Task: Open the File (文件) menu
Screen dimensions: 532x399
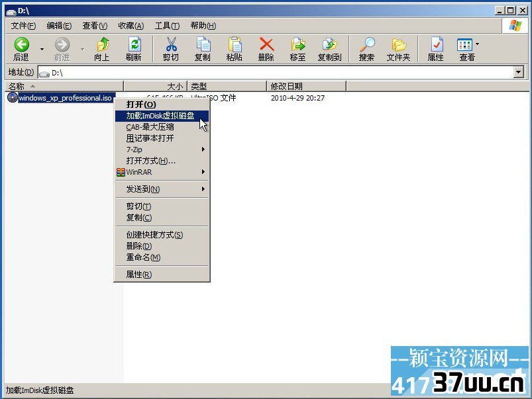Action: tap(23, 26)
